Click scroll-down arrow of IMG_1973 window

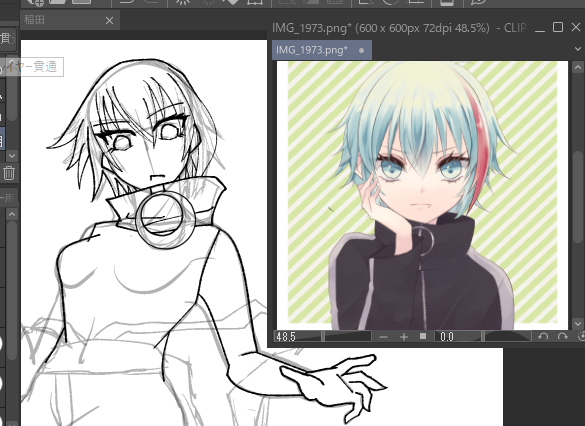pyautogui.click(x=578, y=323)
